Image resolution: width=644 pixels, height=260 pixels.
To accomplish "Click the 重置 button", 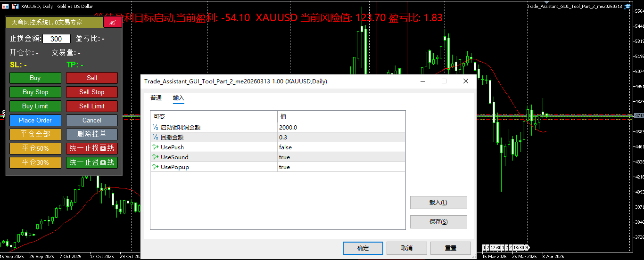I will point(451,248).
